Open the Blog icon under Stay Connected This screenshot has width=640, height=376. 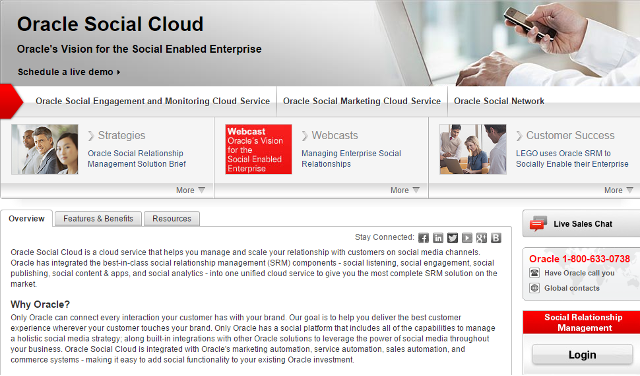pyautogui.click(x=496, y=238)
